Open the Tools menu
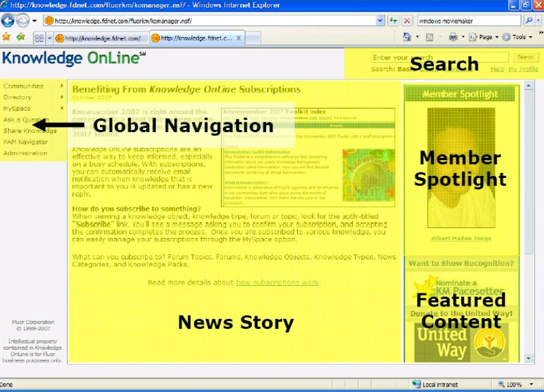The width and height of the screenshot is (544, 392). pos(517,37)
